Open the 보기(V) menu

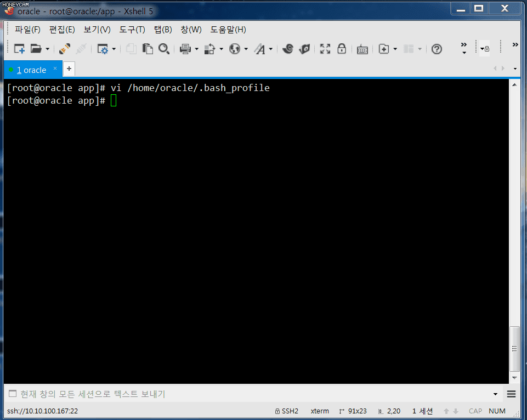click(97, 30)
